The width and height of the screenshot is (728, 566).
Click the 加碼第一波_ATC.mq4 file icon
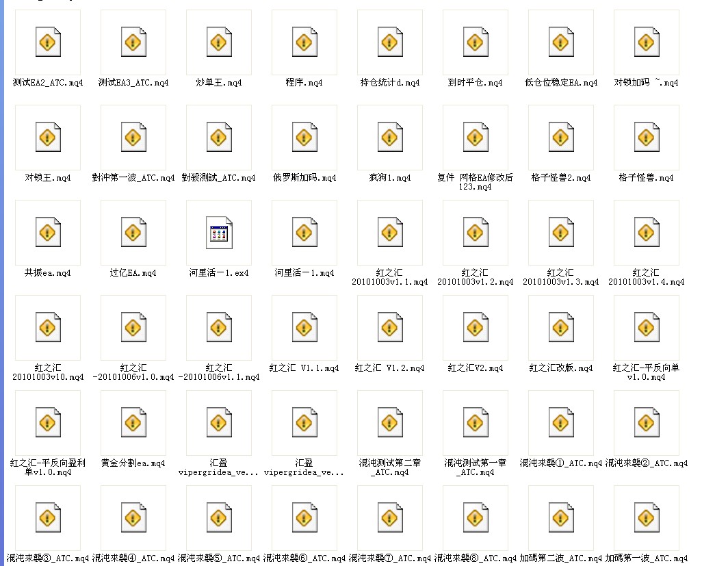coord(646,518)
